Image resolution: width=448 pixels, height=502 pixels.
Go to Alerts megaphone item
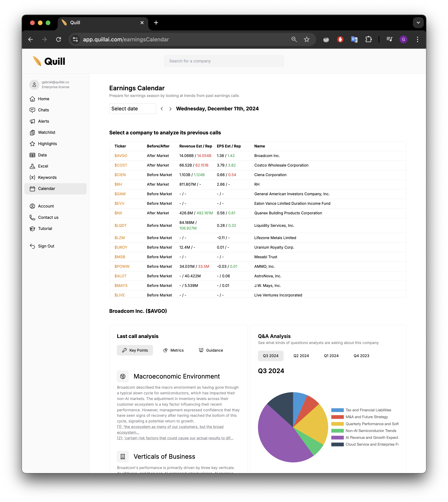click(x=55, y=121)
